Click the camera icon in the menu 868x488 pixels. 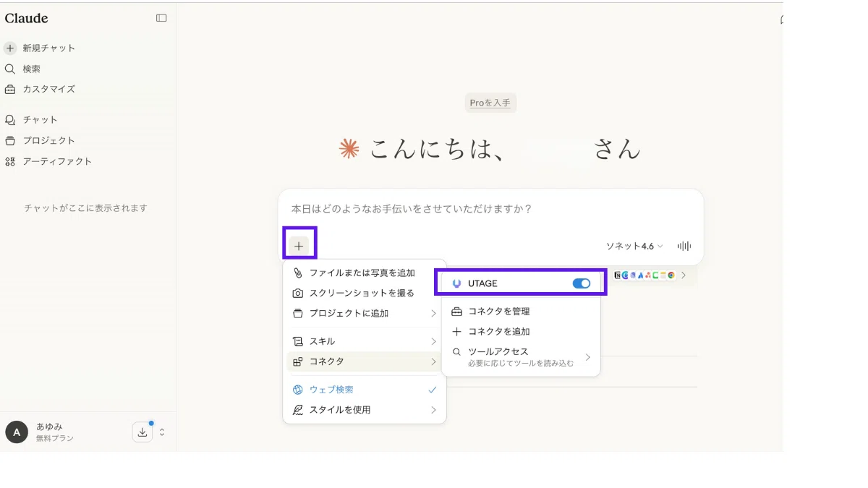297,293
